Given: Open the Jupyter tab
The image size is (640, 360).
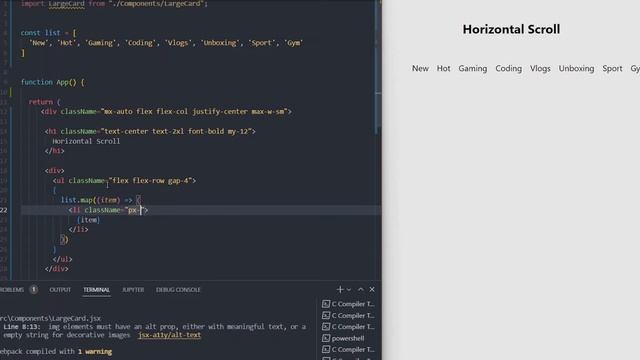Looking at the screenshot, I should point(133,289).
